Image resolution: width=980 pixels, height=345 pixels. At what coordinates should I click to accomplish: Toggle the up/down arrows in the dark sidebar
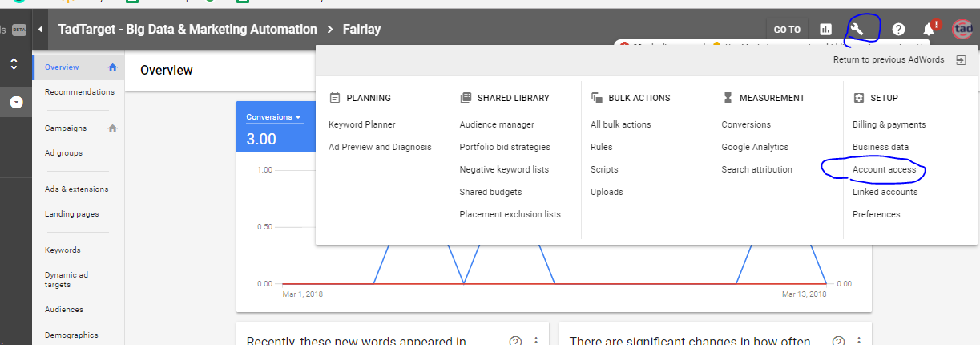[14, 64]
